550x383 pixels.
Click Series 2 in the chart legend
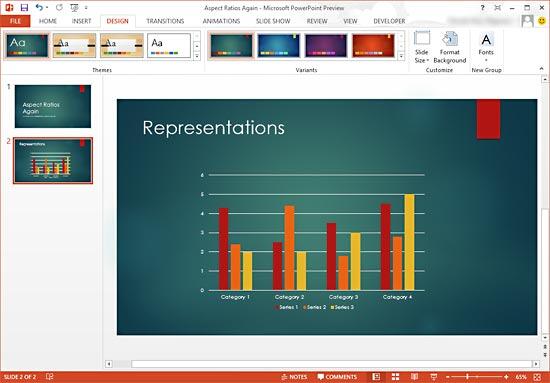point(315,307)
